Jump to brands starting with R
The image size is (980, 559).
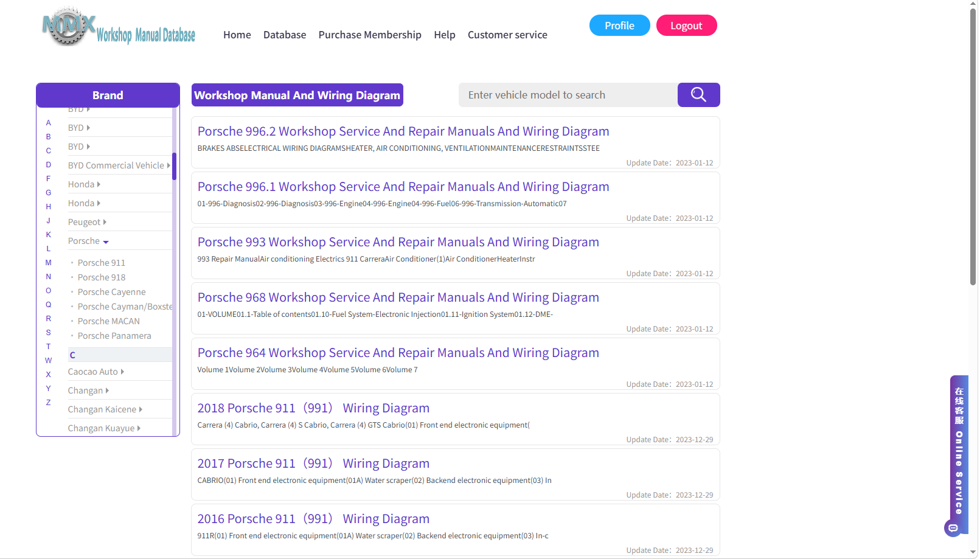click(x=49, y=319)
